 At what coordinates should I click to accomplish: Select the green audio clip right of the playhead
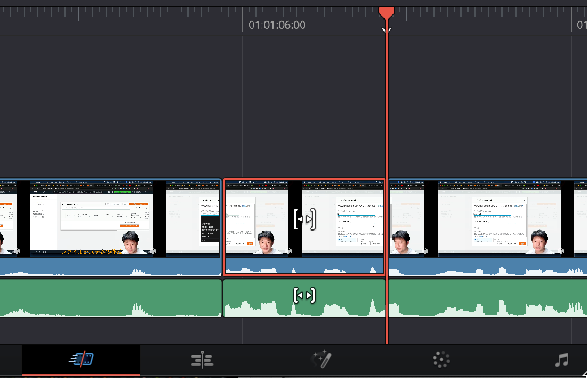(488, 298)
